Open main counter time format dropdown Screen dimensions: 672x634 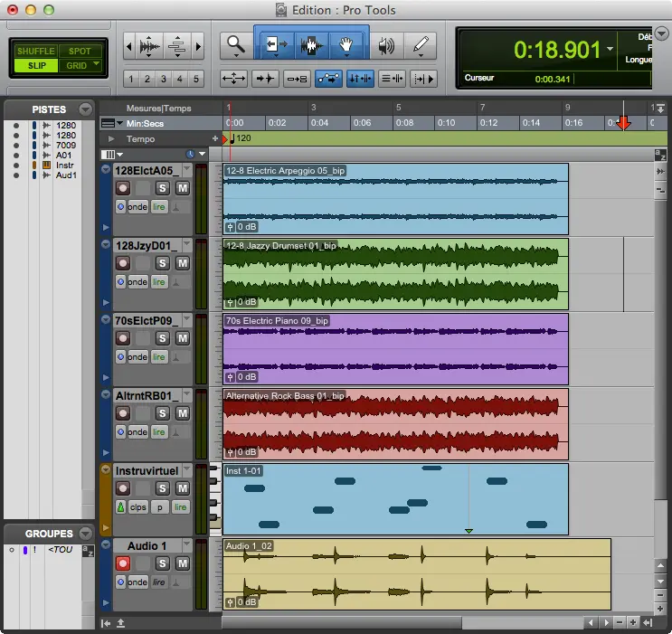tap(610, 49)
